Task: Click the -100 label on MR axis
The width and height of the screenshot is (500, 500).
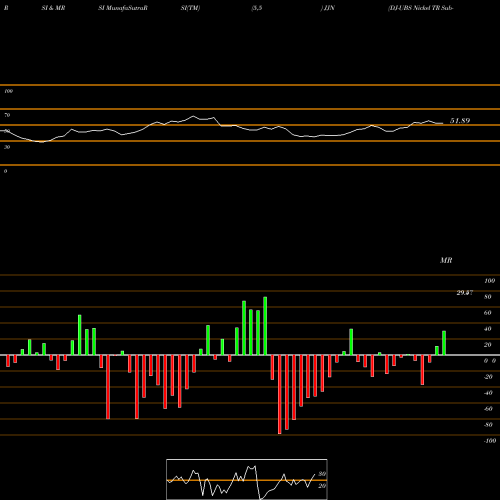Action: [x=489, y=441]
